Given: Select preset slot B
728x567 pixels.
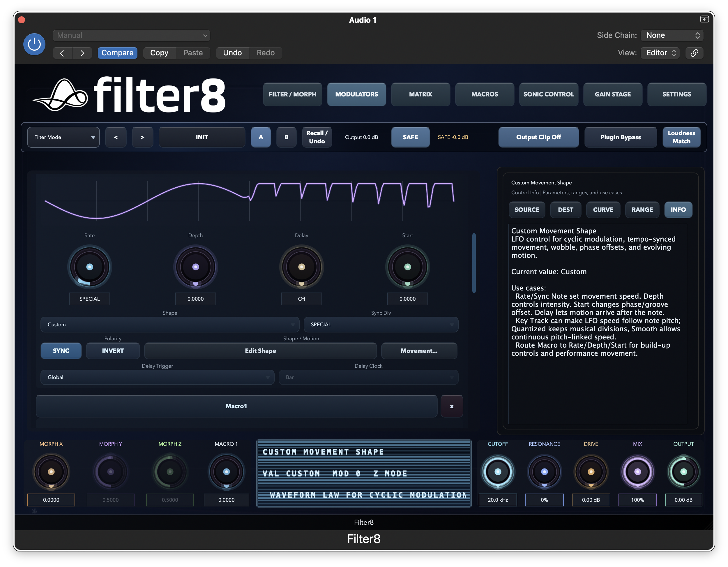Looking at the screenshot, I should point(286,137).
